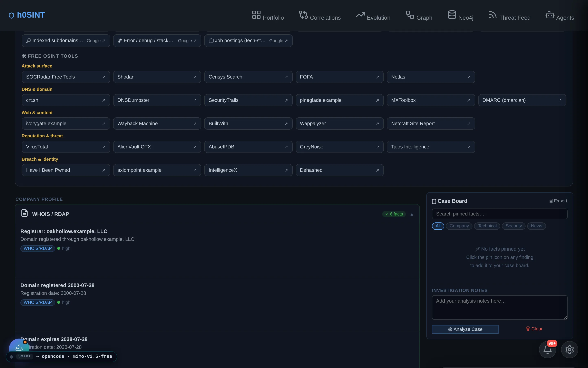Open the pineglade.example link
This screenshot has width=588, height=368.
point(340,100)
